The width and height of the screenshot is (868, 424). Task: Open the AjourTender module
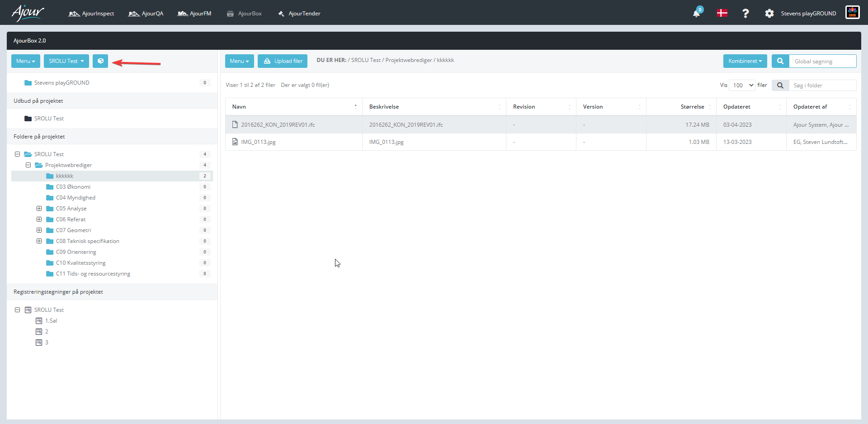299,14
